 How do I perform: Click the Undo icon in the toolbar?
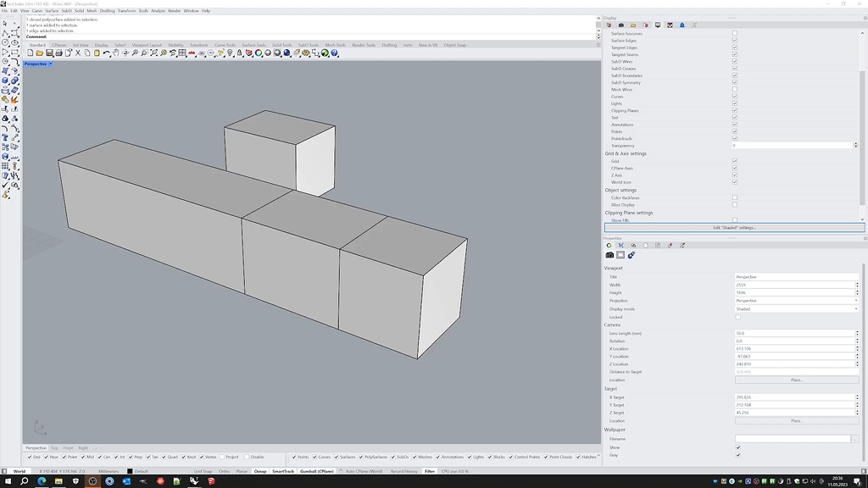point(105,53)
